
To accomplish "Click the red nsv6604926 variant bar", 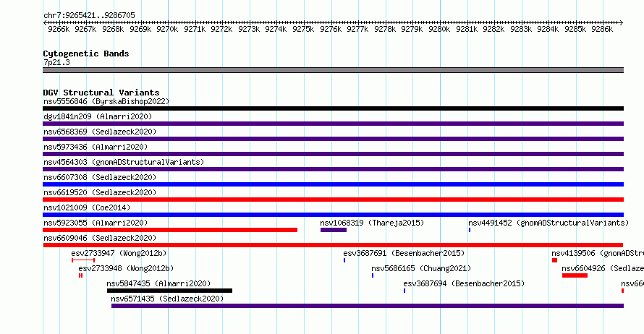I will pyautogui.click(x=575, y=275).
